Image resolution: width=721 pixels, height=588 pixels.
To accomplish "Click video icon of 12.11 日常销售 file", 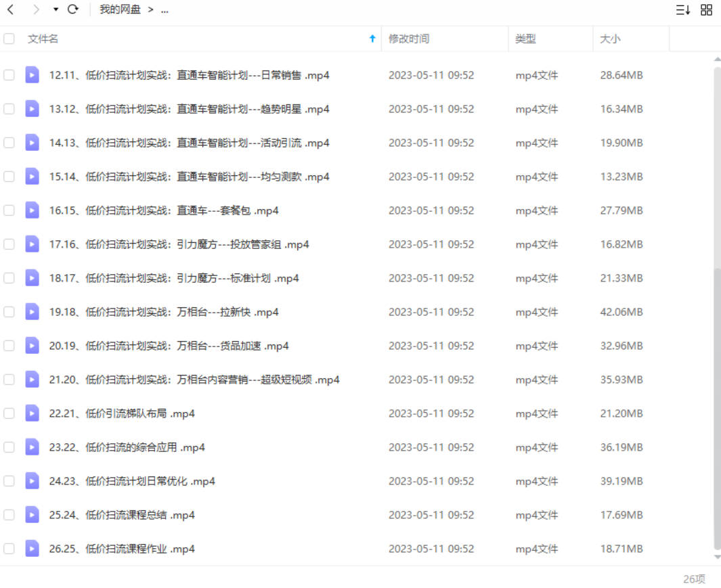I will [32, 75].
